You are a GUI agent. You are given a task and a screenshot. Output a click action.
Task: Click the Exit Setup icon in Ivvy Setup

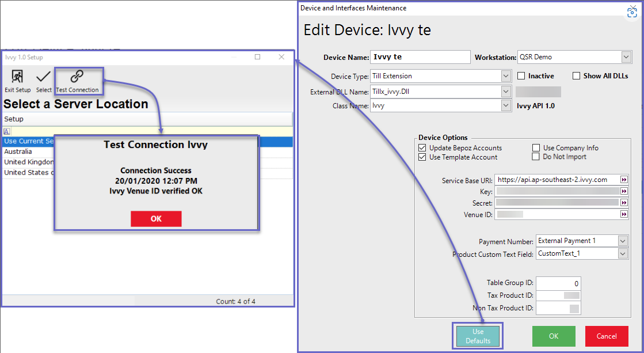[x=17, y=81]
